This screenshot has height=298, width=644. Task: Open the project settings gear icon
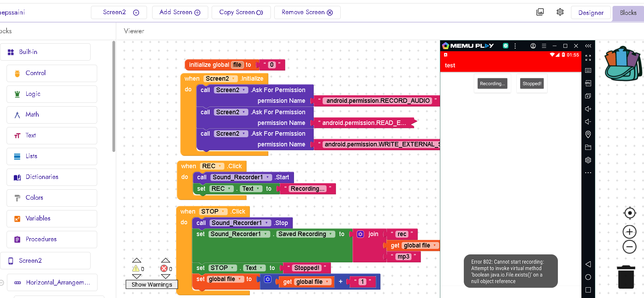(x=560, y=12)
